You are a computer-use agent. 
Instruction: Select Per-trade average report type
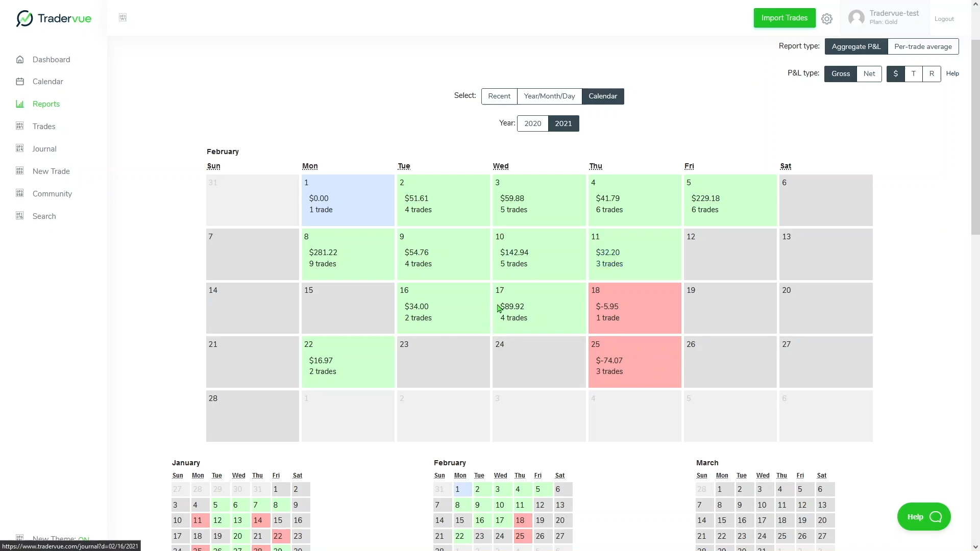(923, 46)
